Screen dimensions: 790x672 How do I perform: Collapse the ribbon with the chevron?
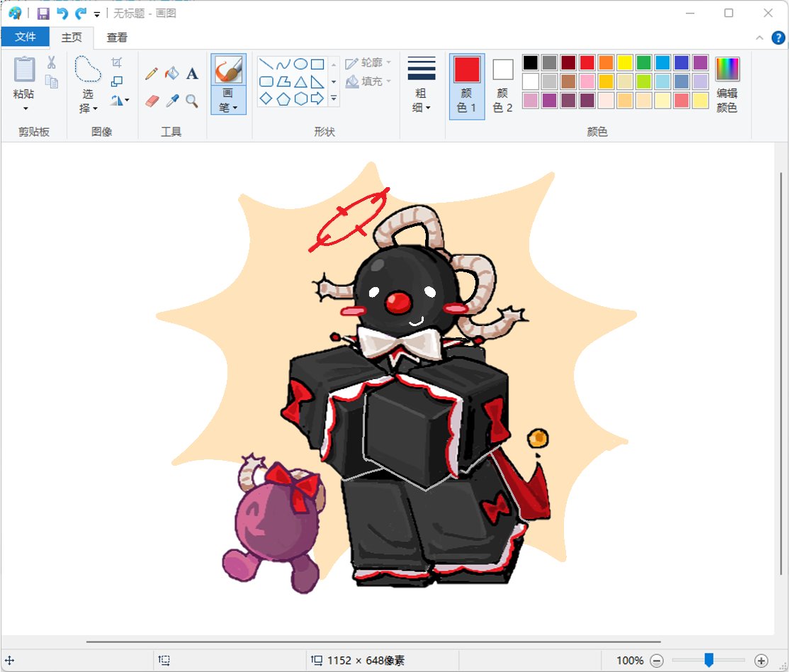point(760,38)
